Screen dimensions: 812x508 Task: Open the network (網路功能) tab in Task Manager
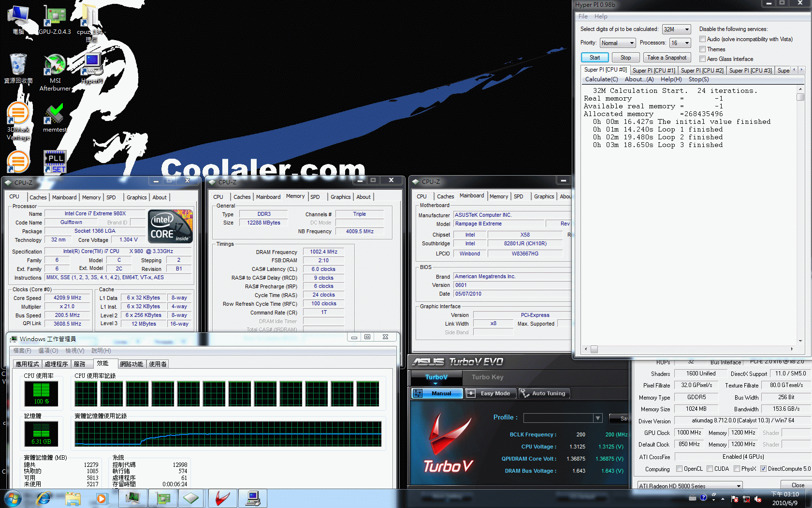tap(131, 364)
